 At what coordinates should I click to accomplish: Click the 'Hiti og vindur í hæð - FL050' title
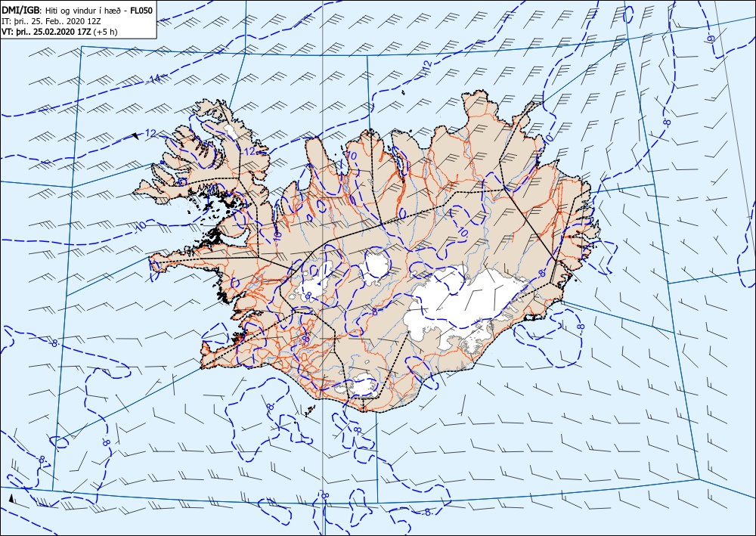(98, 10)
